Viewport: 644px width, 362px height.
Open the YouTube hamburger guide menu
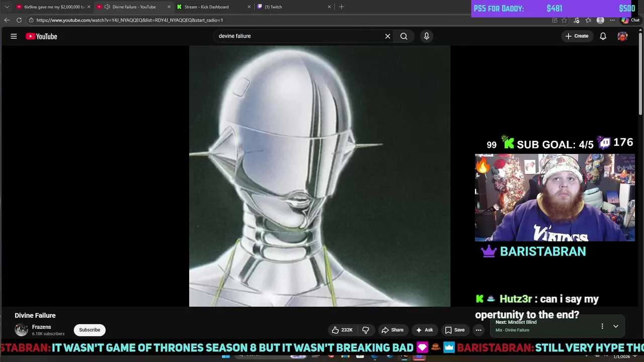(x=14, y=36)
